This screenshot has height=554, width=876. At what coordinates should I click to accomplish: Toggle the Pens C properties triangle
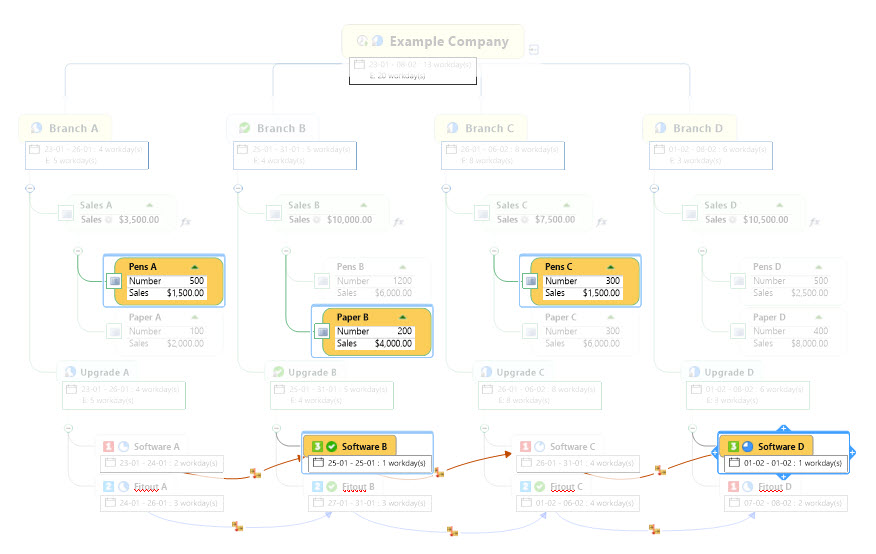[x=610, y=267]
